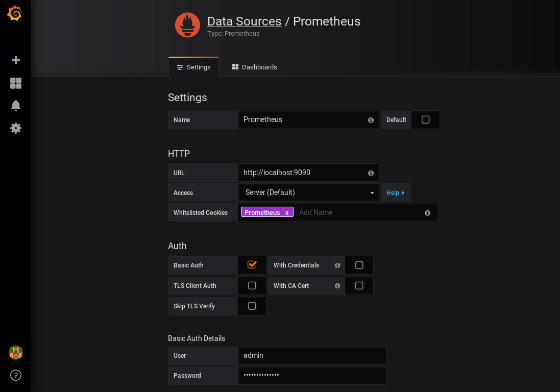Click the User input field
The width and height of the screenshot is (560, 392).
(x=312, y=356)
